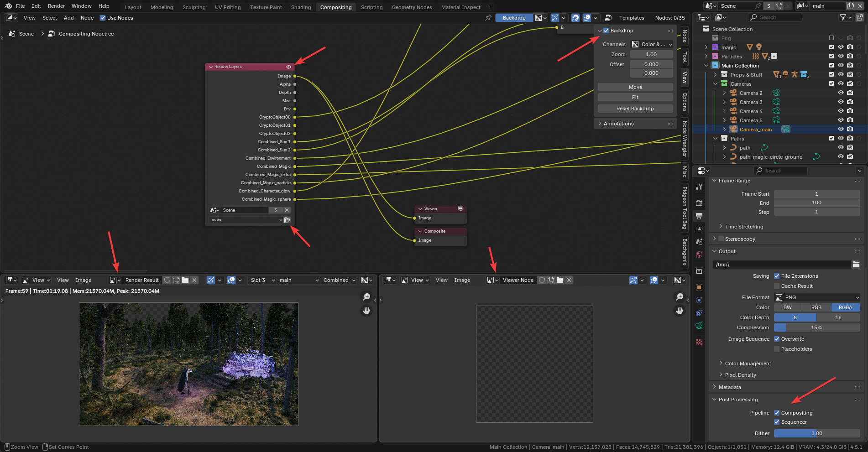
Task: Open the Physics properties tab icon
Action: click(x=699, y=300)
